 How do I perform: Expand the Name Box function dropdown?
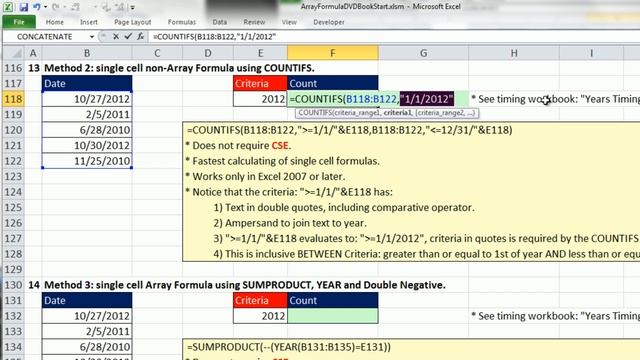click(92, 37)
